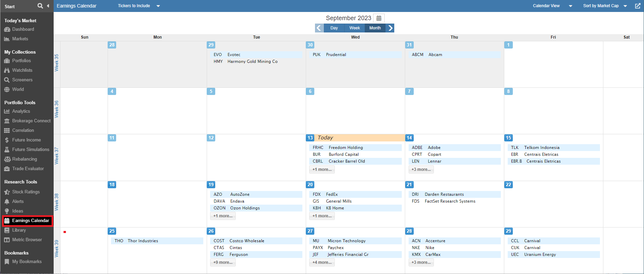Expand +1 more on September 13
The width and height of the screenshot is (644, 274).
tap(322, 169)
